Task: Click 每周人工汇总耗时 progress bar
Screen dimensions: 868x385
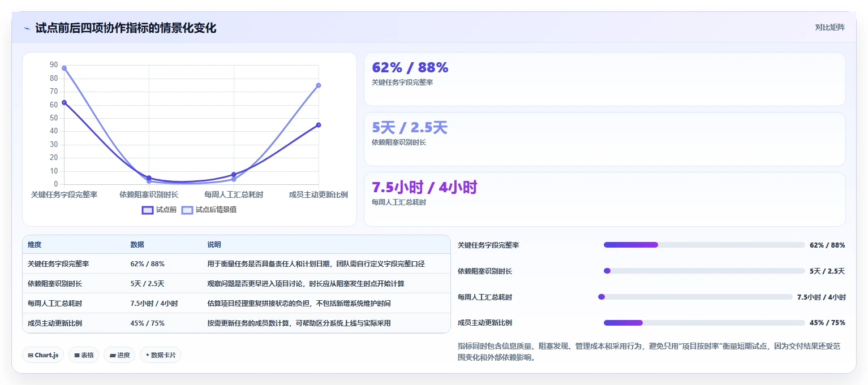Action: (695, 297)
